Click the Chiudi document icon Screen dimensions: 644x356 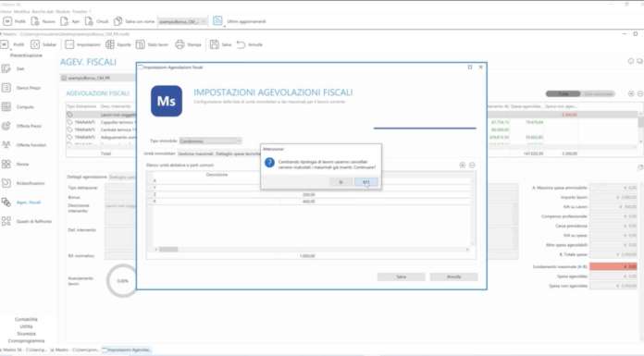[89, 21]
